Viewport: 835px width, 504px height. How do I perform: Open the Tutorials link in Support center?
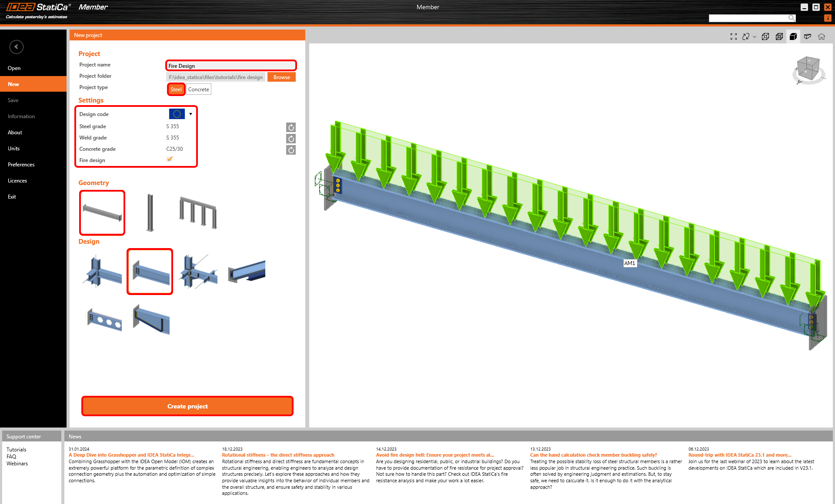(x=17, y=449)
